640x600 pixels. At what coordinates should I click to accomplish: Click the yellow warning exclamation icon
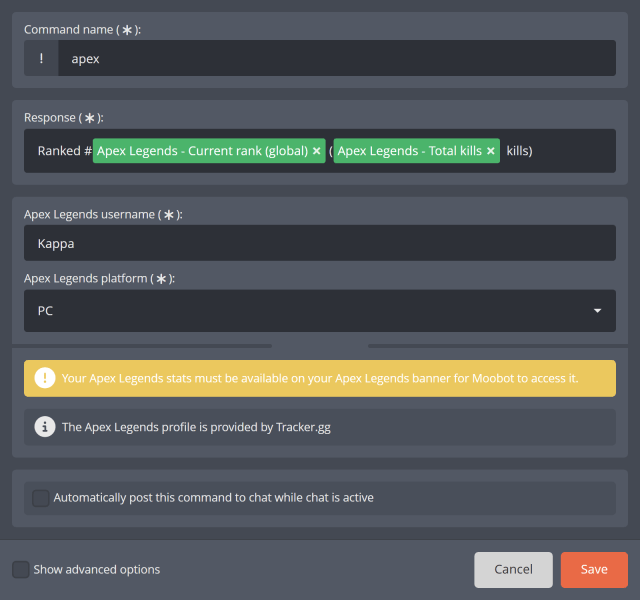(x=45, y=378)
